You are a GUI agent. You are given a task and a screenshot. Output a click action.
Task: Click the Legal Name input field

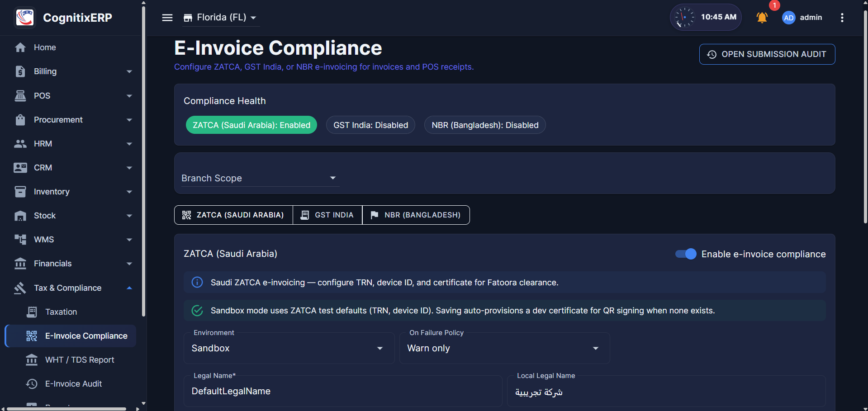(343, 391)
